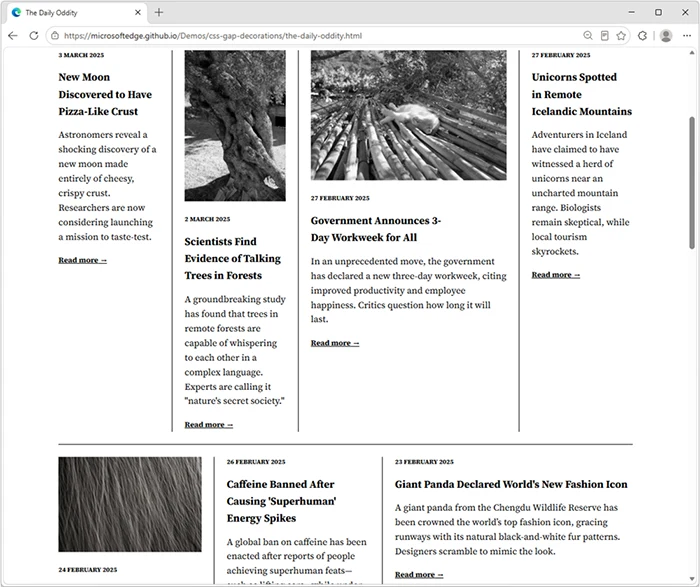Click the vertical scrollbar thumb

(692, 183)
